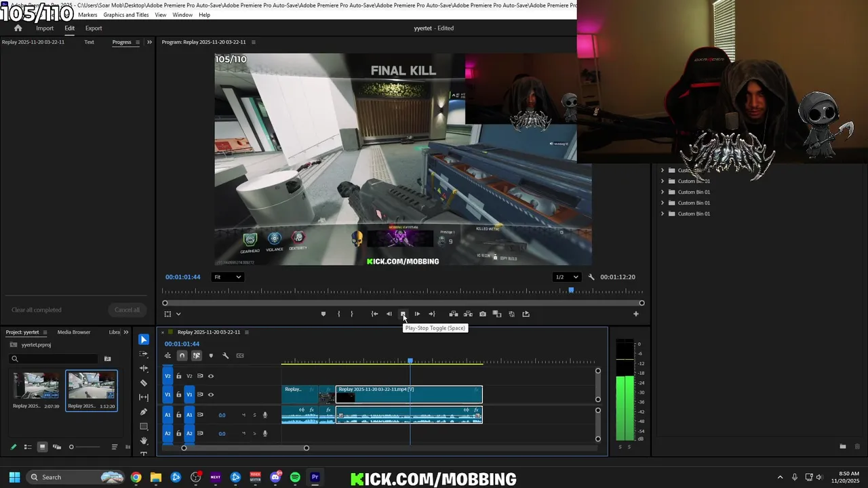Open playback resolution 1/2 dropdown
Image resolution: width=868 pixels, height=488 pixels.
click(x=567, y=277)
